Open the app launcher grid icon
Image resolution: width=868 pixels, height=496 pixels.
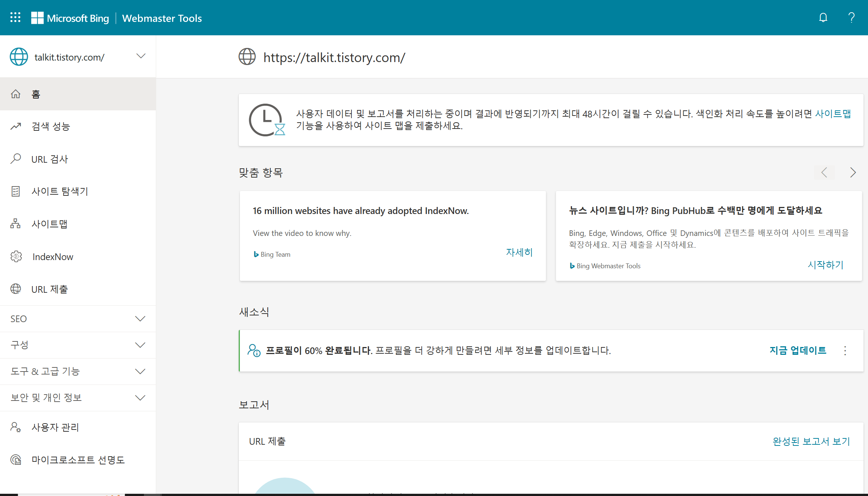click(x=15, y=17)
